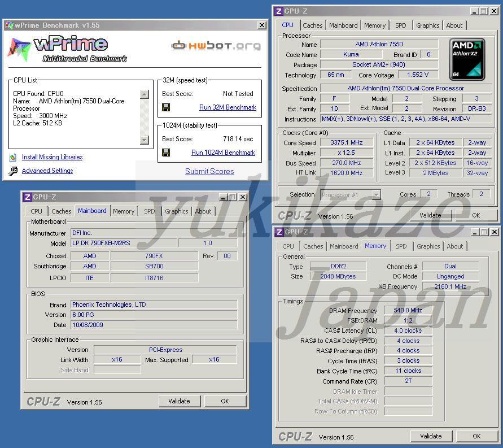The image size is (503, 448).
Task: Click OK in the Memory CPU-Z window
Action: (476, 436)
